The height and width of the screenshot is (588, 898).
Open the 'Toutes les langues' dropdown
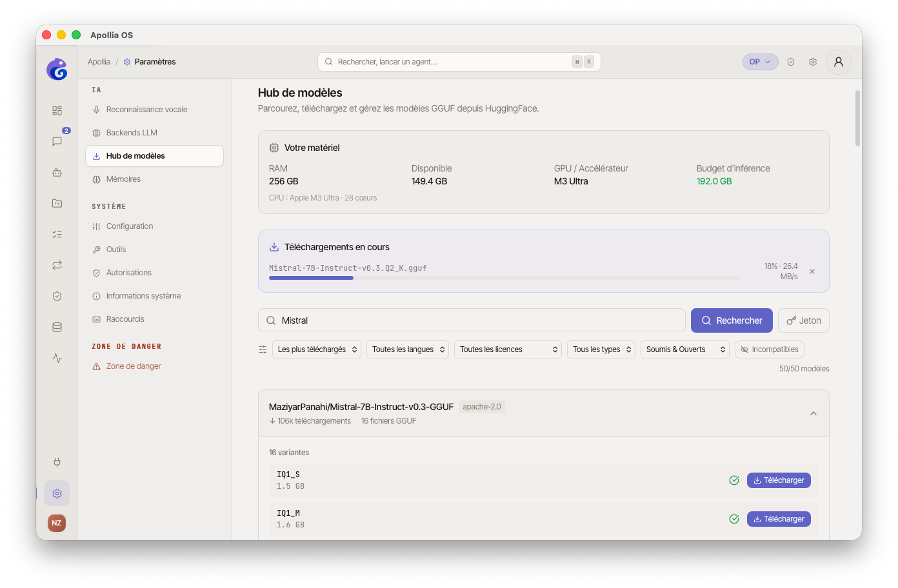point(408,349)
